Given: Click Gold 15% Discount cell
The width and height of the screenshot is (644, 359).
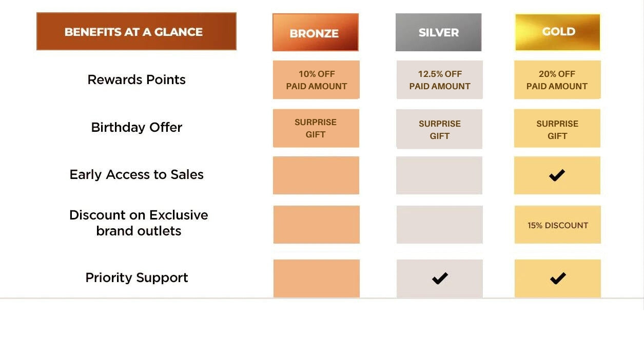Looking at the screenshot, I should tap(557, 225).
